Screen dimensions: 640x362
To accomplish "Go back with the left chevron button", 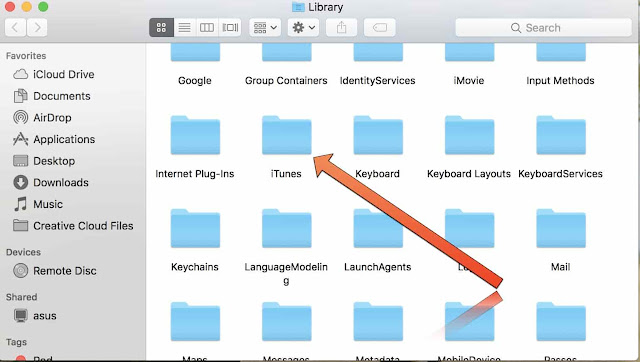I will click(x=16, y=28).
